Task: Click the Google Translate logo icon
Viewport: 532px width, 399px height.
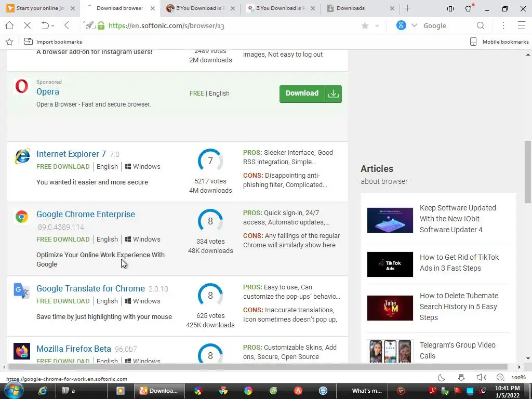Action: (22, 291)
